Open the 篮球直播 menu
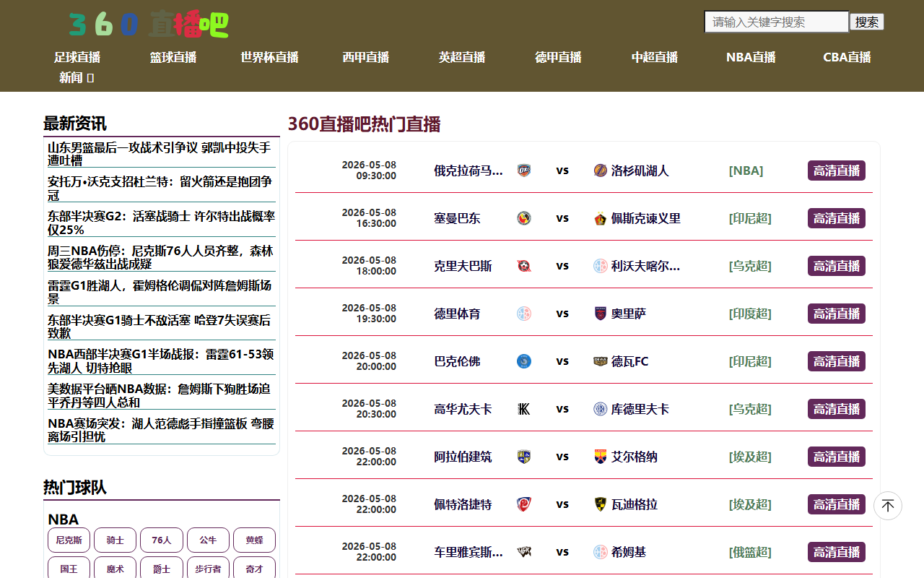Image resolution: width=924 pixels, height=578 pixels. [173, 57]
